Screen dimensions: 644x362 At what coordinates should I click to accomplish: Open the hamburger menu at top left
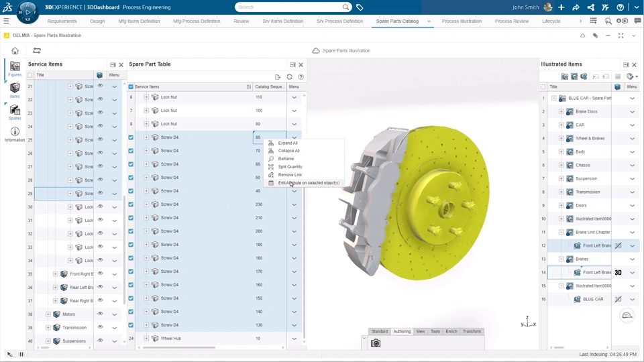[x=6, y=21]
